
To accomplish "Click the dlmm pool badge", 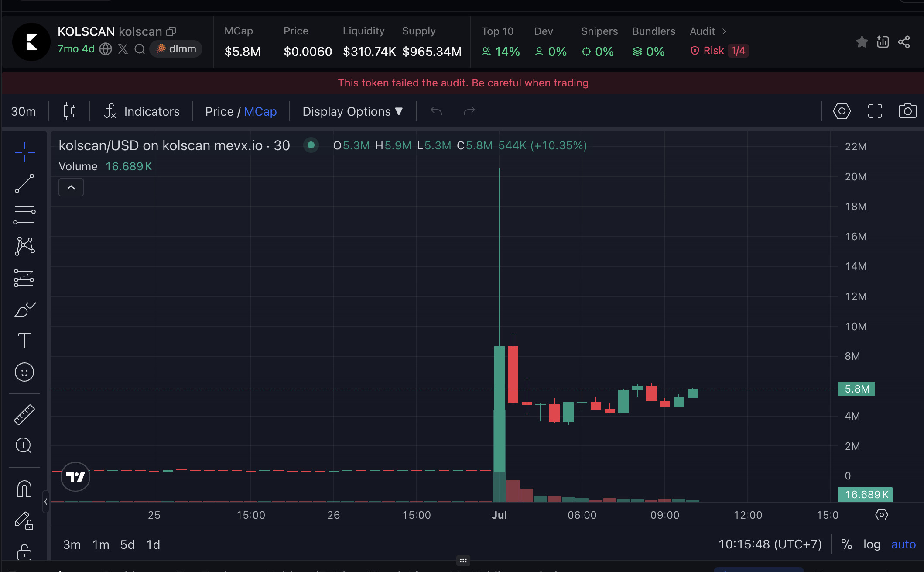I will (x=176, y=49).
